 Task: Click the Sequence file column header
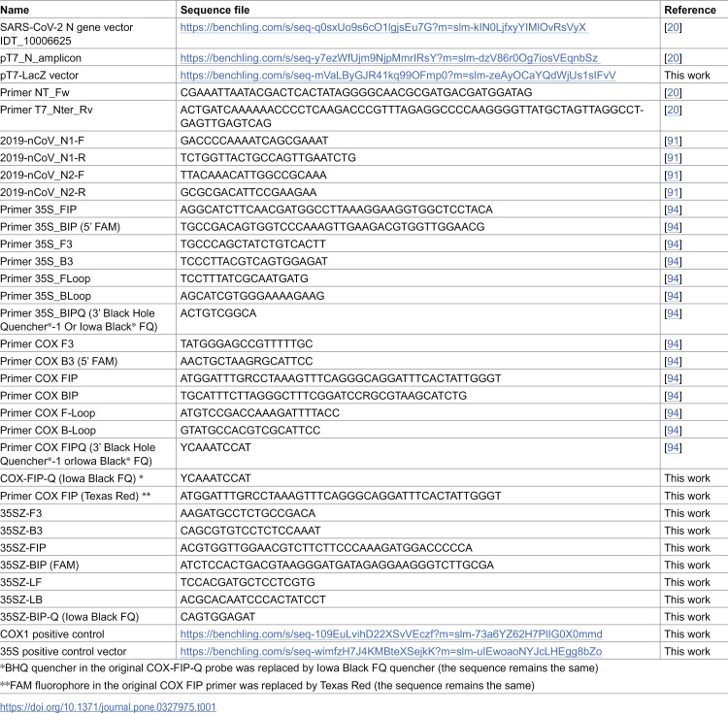[x=215, y=10]
